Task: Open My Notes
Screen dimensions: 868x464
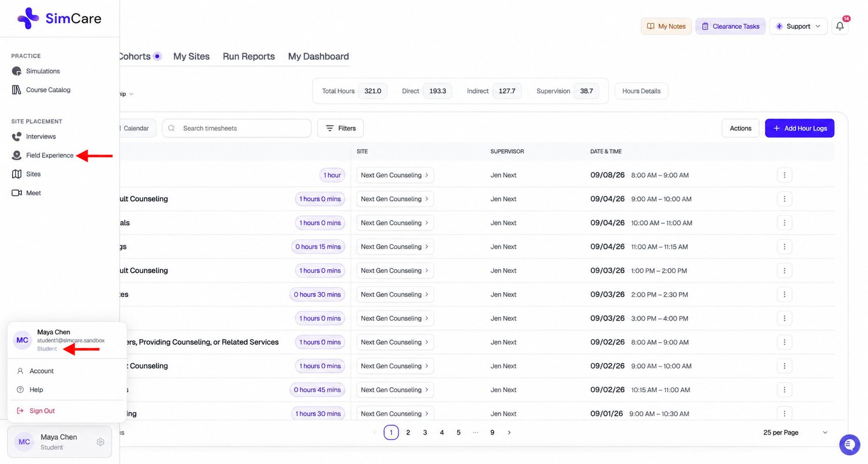Action: point(666,26)
